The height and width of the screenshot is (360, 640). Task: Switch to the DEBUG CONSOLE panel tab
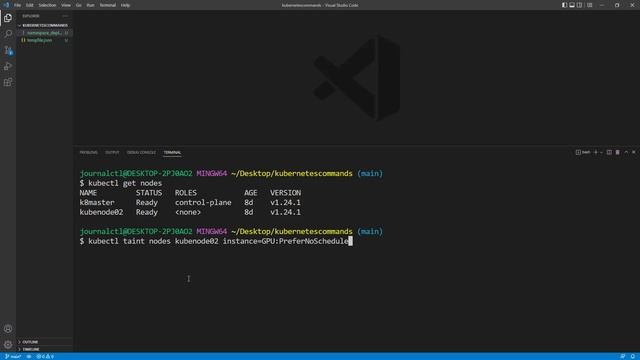(141, 152)
